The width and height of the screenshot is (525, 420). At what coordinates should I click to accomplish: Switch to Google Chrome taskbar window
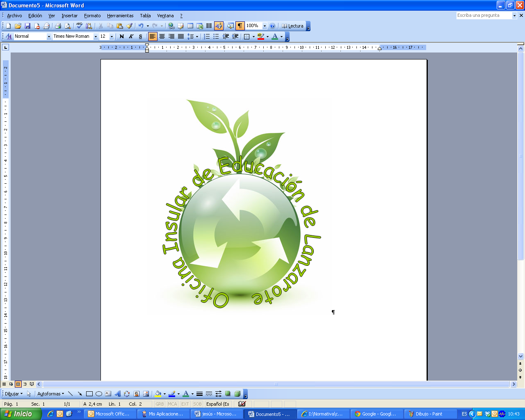[x=377, y=414]
